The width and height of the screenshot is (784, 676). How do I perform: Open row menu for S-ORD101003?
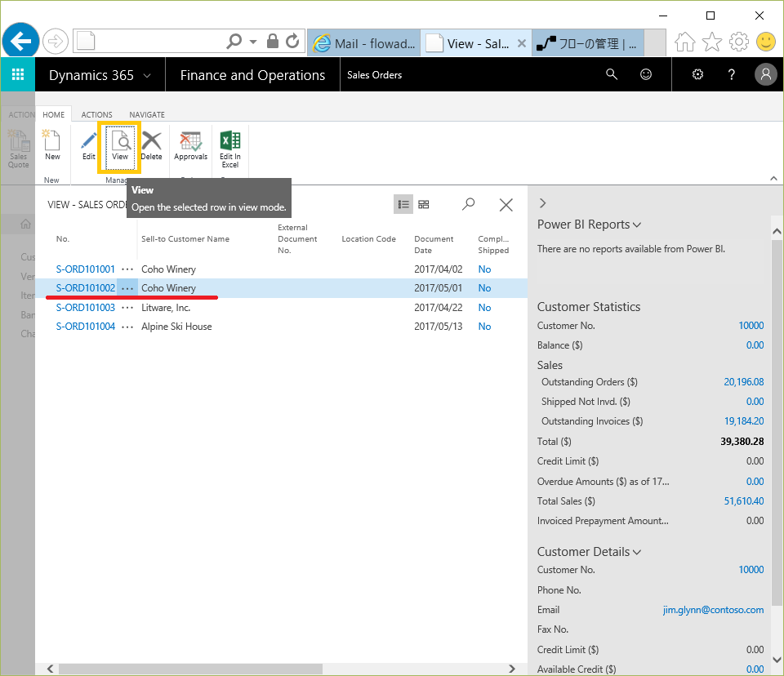127,308
